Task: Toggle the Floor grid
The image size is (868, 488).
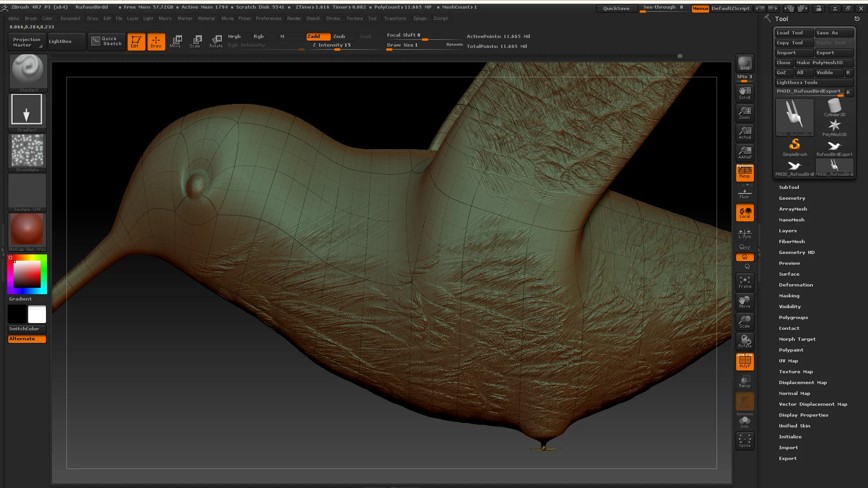Action: 745,192
